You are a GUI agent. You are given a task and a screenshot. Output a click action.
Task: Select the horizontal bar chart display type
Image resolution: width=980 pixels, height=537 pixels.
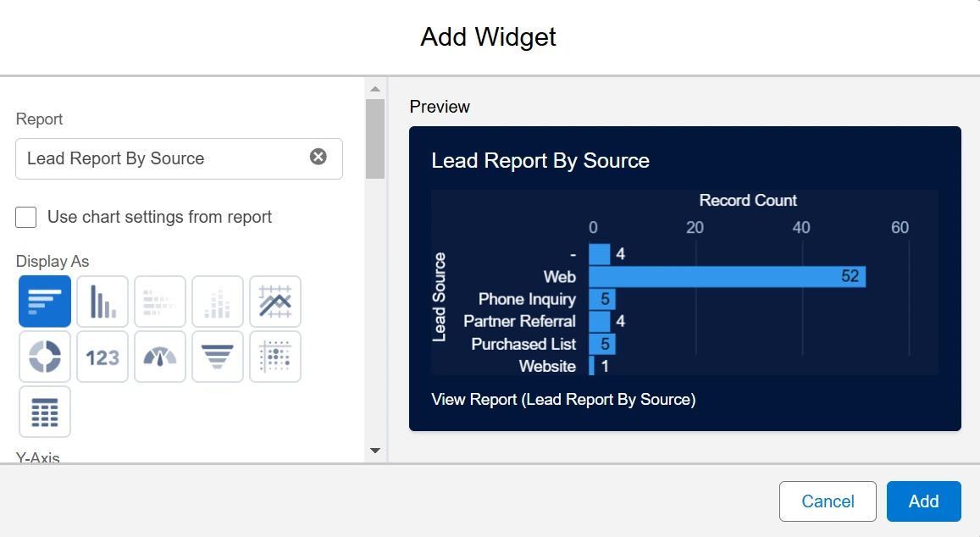click(44, 302)
